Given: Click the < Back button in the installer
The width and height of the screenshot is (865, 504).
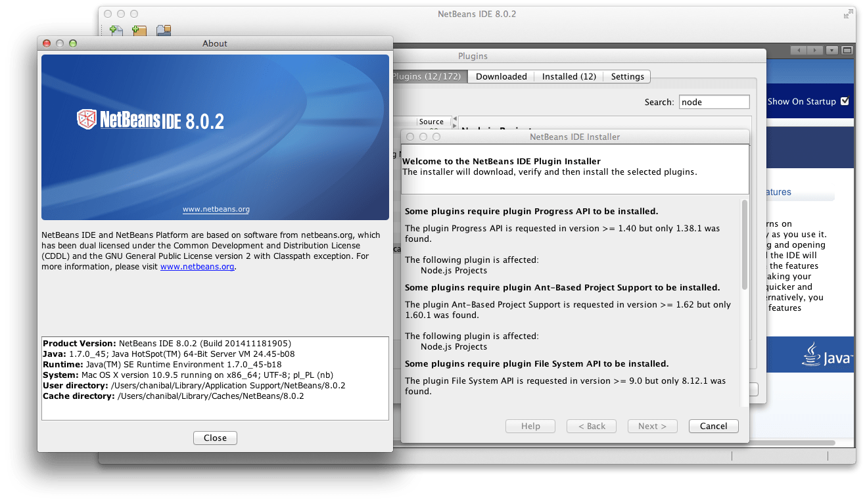Looking at the screenshot, I should (592, 426).
